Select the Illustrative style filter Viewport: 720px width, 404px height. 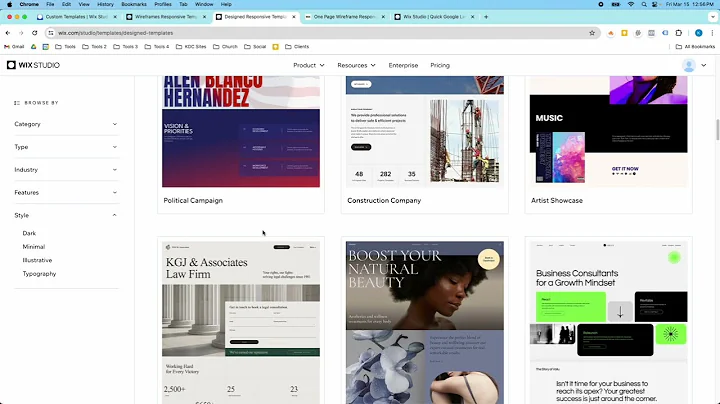coord(37,260)
